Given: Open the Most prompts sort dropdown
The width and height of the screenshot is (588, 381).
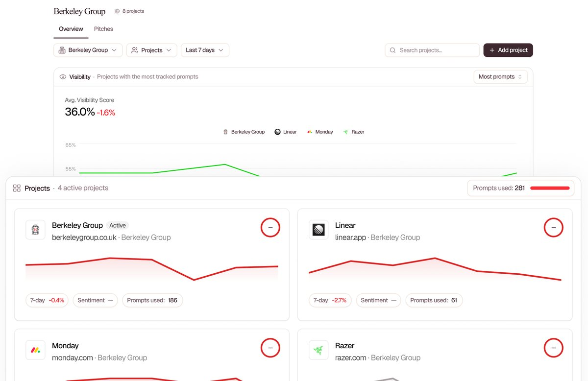Looking at the screenshot, I should click(x=500, y=77).
